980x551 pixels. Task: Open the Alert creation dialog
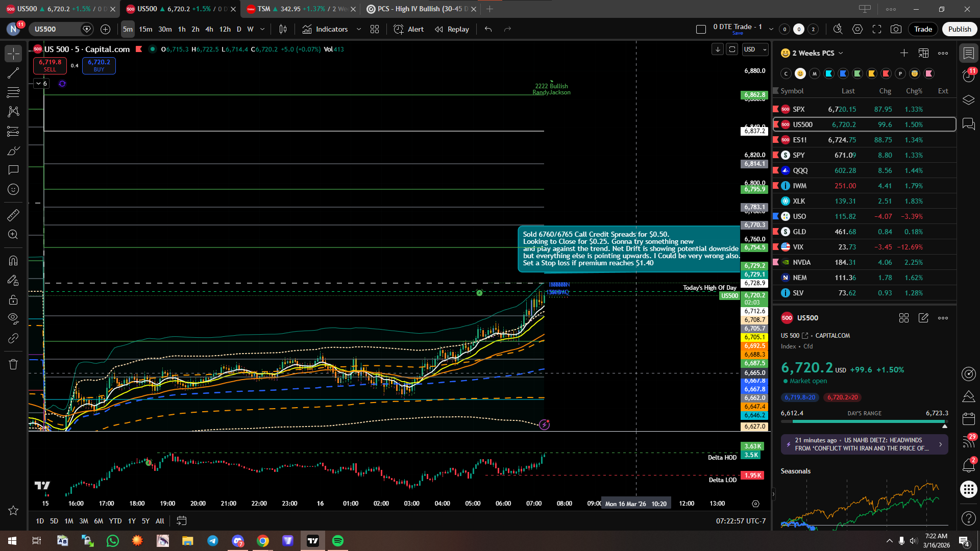409,29
